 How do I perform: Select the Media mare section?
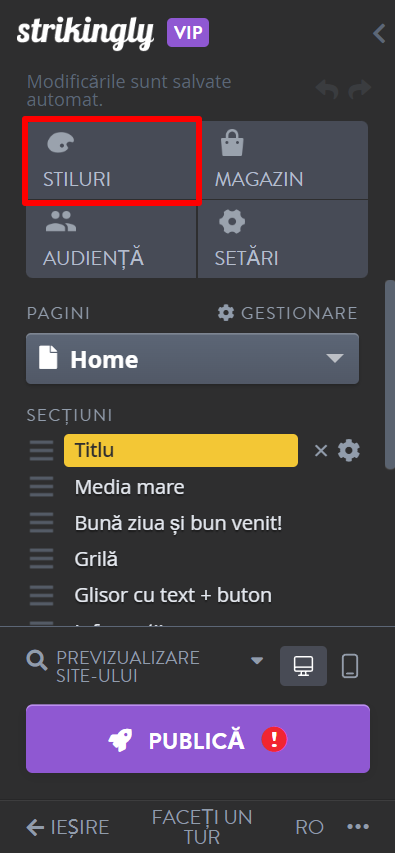[129, 487]
